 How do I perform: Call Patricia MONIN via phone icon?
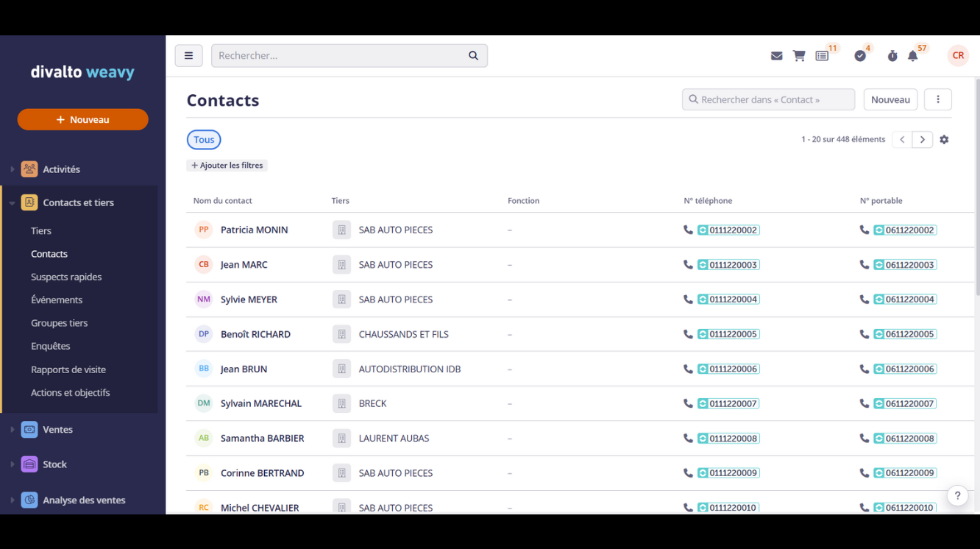coord(686,230)
